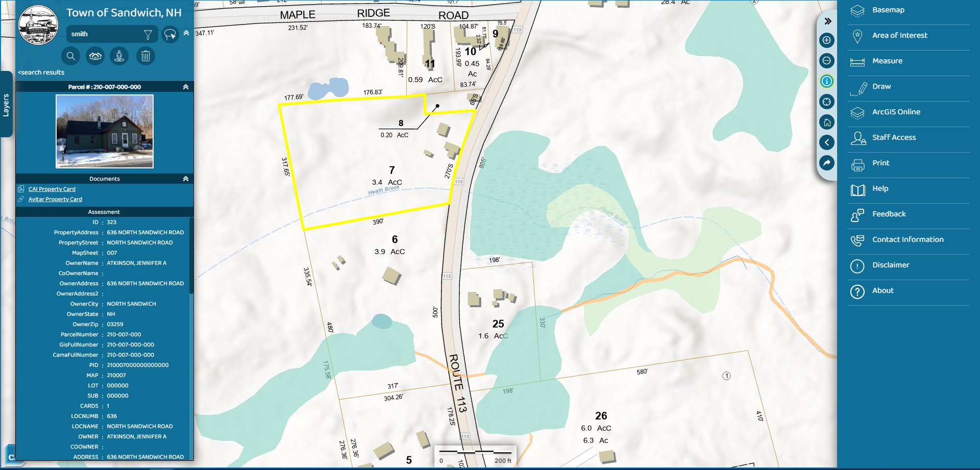
Task: Click the property house photo thumbnail
Action: coord(105,131)
